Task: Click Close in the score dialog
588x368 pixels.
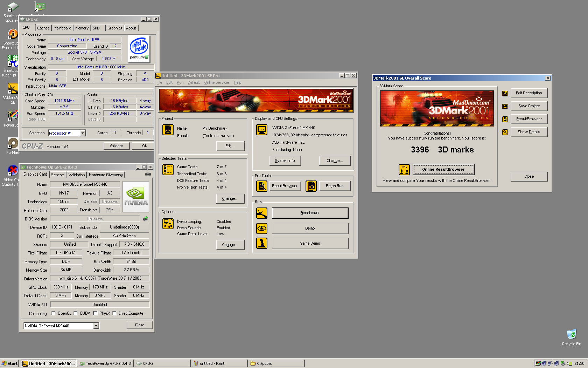Action: click(529, 177)
